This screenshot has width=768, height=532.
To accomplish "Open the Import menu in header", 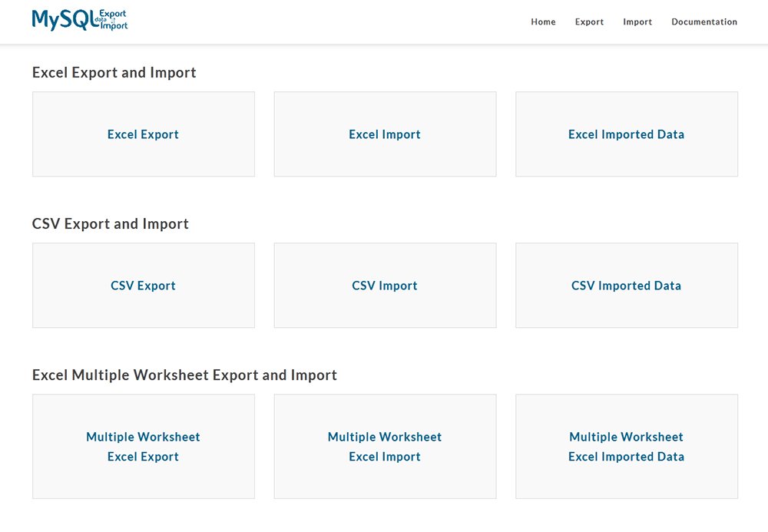I will [x=637, y=21].
